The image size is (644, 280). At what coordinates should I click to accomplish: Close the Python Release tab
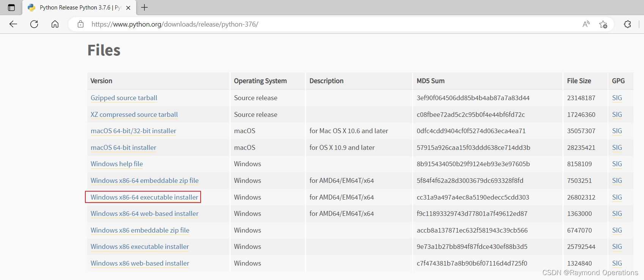point(128,8)
